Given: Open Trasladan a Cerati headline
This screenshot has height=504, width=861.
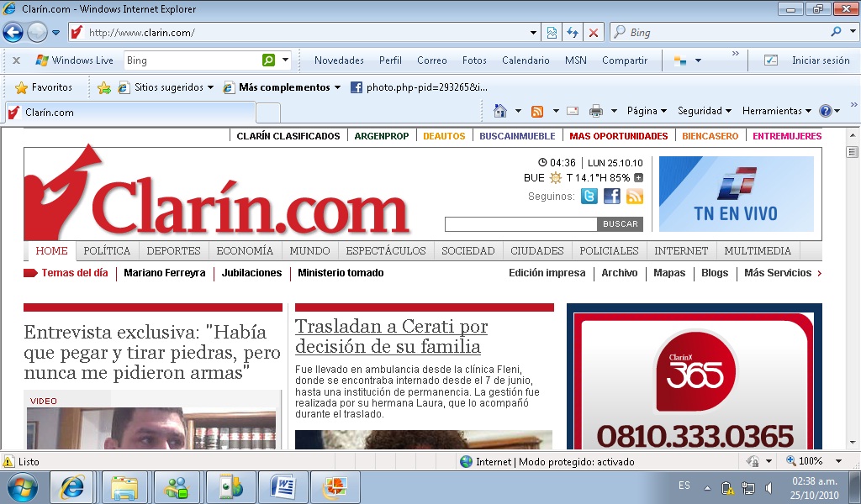Looking at the screenshot, I should (391, 336).
